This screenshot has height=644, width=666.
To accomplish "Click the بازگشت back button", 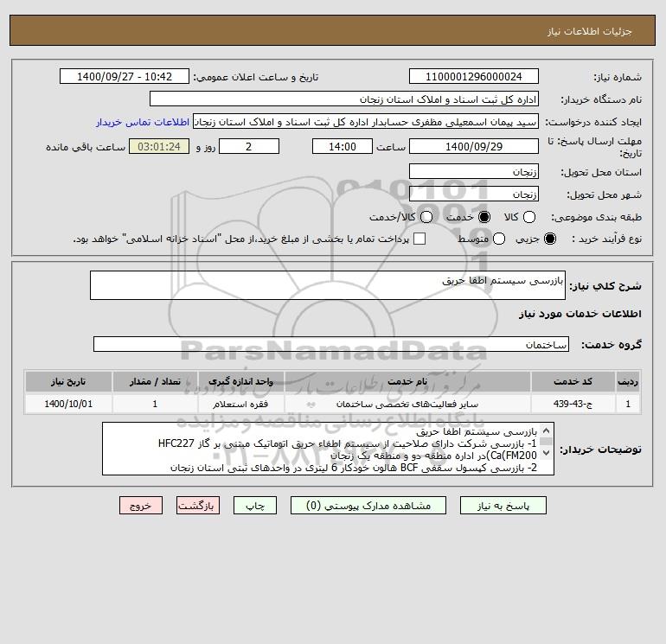I will click(198, 506).
